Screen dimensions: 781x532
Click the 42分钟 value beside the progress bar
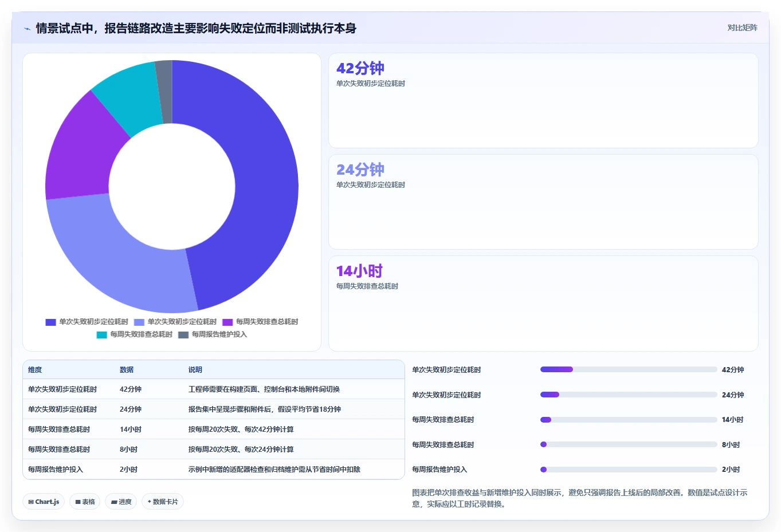click(733, 370)
